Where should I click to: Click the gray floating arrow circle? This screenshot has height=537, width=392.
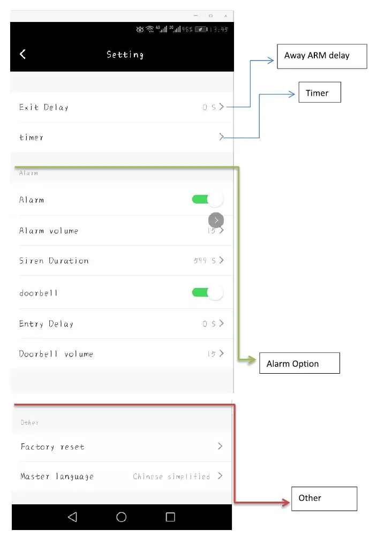216,220
